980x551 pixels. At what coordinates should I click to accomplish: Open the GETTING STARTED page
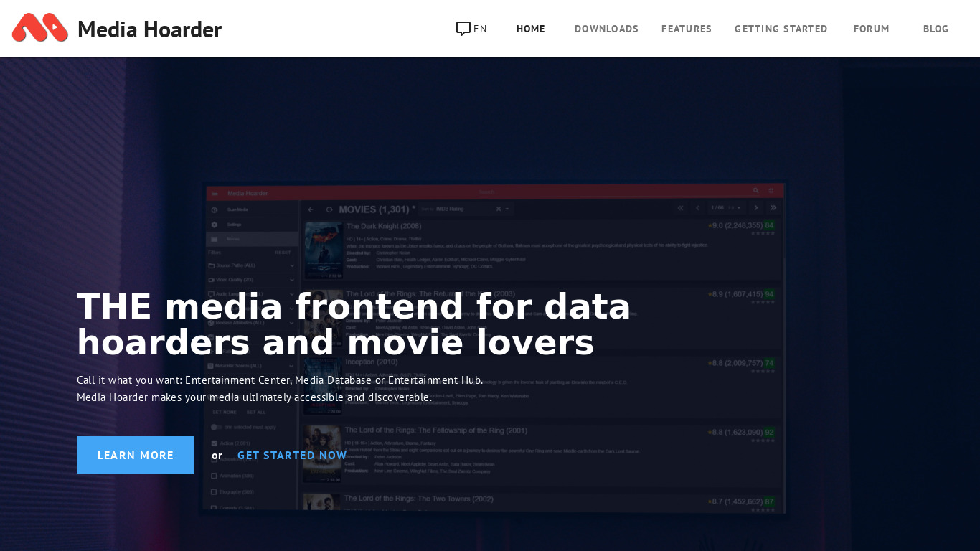[x=781, y=29]
